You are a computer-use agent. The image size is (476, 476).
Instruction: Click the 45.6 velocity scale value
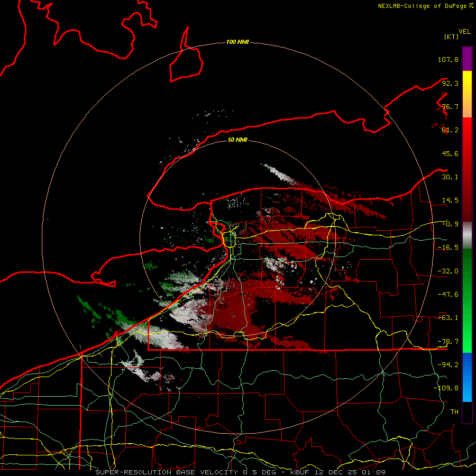(x=450, y=153)
